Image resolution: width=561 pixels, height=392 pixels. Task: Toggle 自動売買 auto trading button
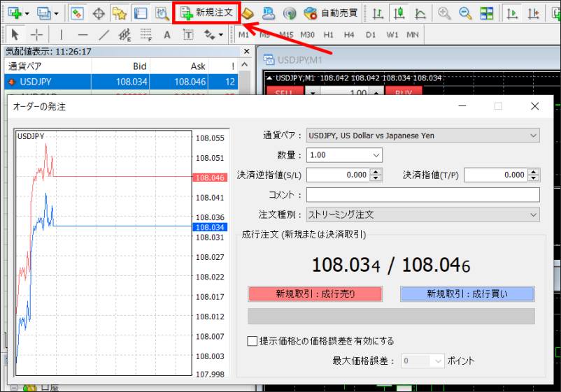[x=331, y=13]
